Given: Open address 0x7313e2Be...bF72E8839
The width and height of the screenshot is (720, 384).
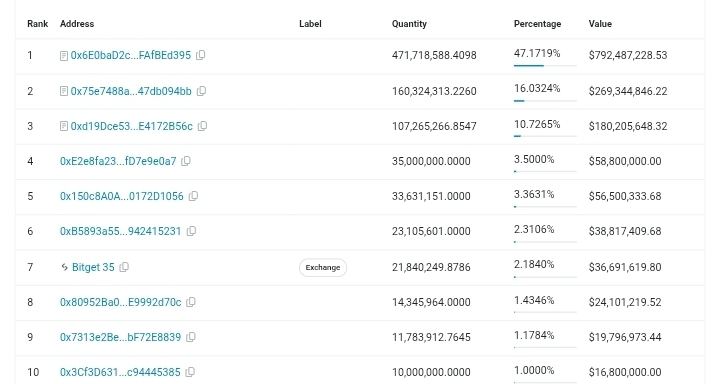Looking at the screenshot, I should (x=120, y=337).
